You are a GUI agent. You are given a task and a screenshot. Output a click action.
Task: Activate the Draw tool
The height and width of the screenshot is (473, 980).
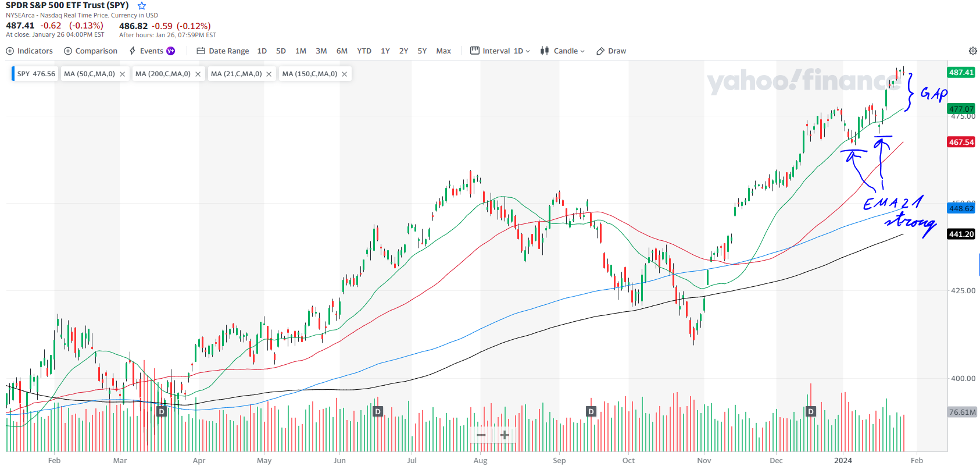coord(611,51)
